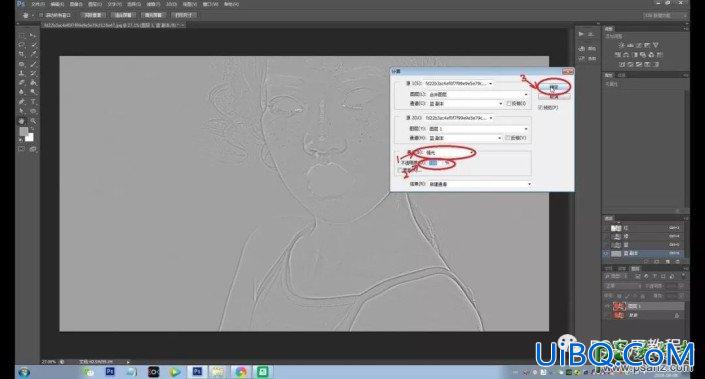The height and width of the screenshot is (379, 705).
Task: Enable Mask checkbox in Calculations dialog
Action: click(400, 171)
